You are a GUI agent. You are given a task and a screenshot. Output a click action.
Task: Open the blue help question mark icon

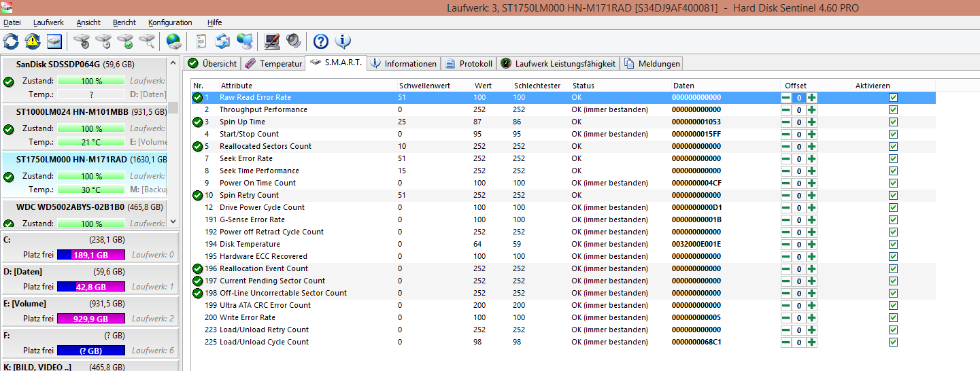(x=320, y=41)
